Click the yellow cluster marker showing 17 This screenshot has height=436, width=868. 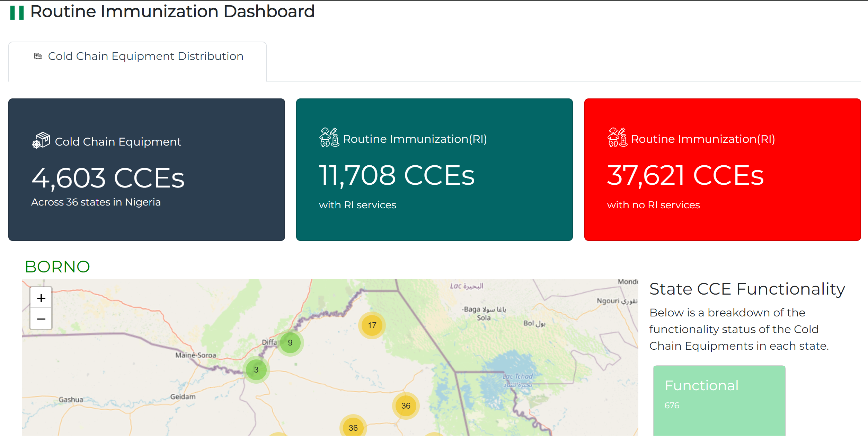click(x=371, y=325)
